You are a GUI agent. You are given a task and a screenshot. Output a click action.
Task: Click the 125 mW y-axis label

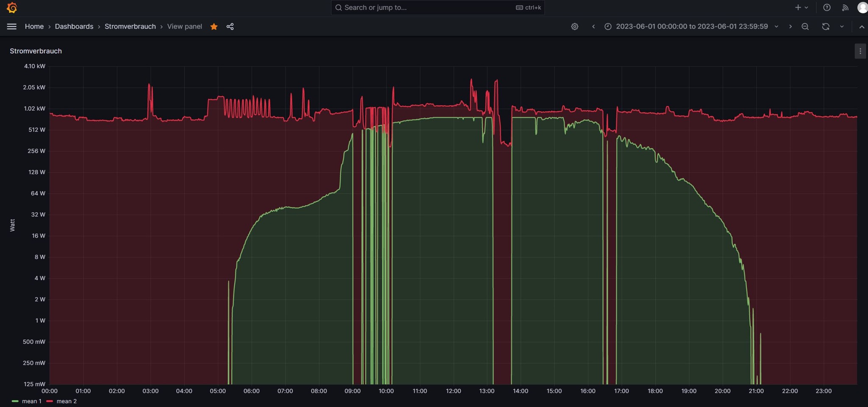pos(34,384)
